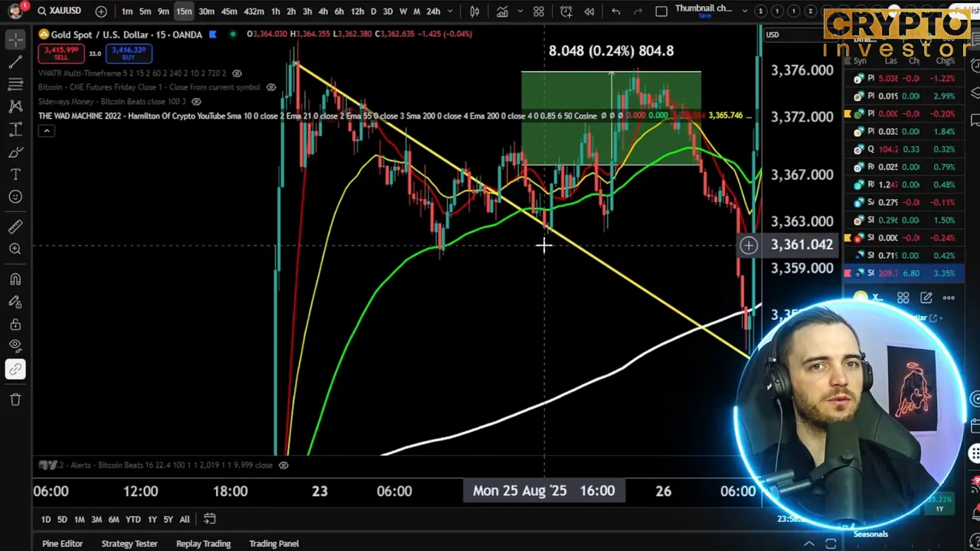This screenshot has height=551, width=980.
Task: Select the XABCD pattern tool
Action: [15, 106]
